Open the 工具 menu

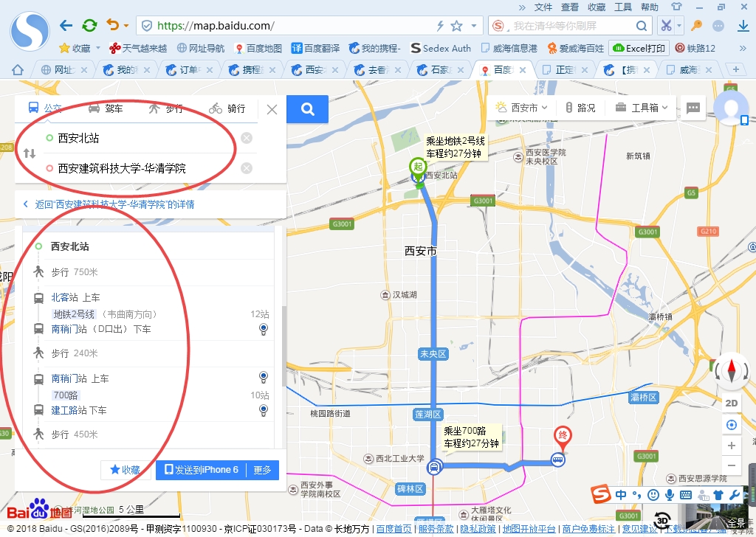pos(622,7)
